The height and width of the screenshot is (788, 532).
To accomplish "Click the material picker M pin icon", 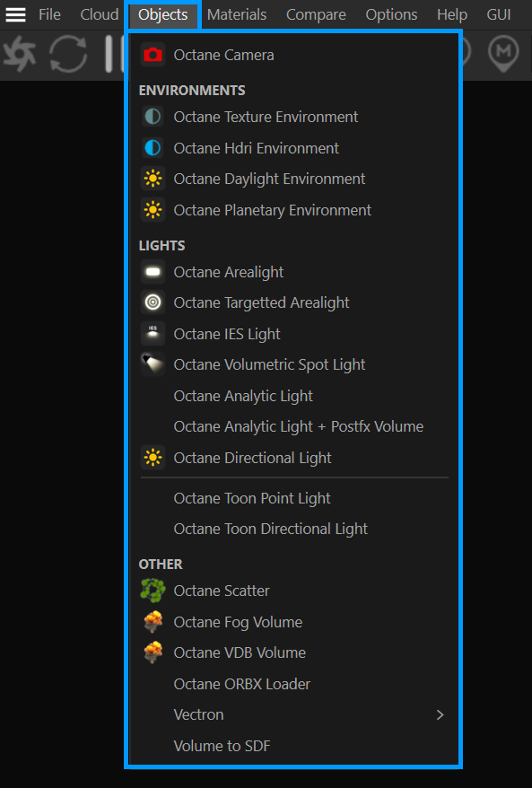I will click(x=503, y=53).
